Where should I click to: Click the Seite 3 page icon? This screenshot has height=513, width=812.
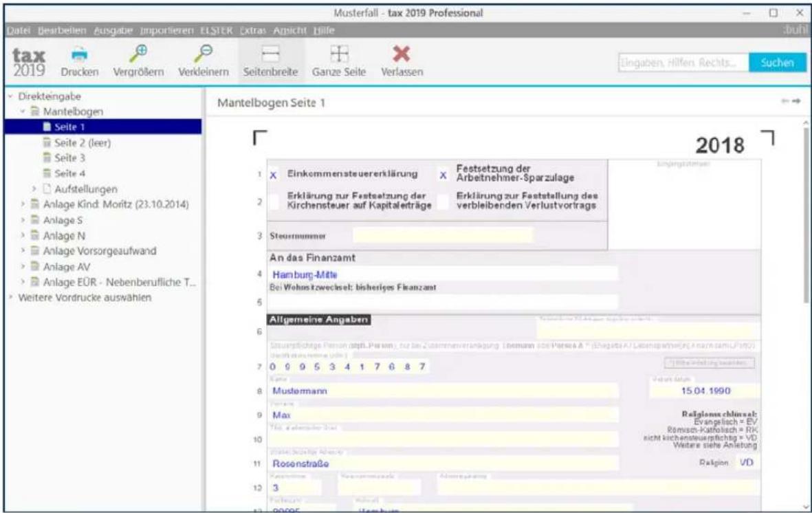47,157
